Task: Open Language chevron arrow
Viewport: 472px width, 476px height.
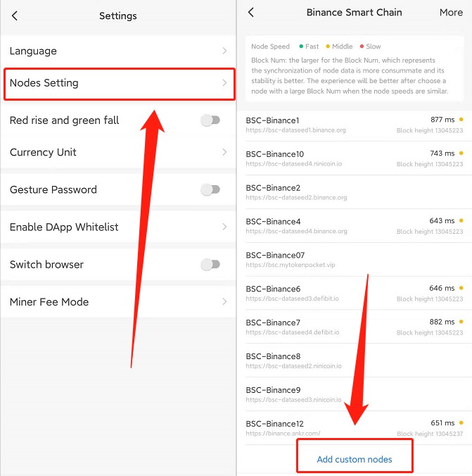Action: [x=224, y=51]
